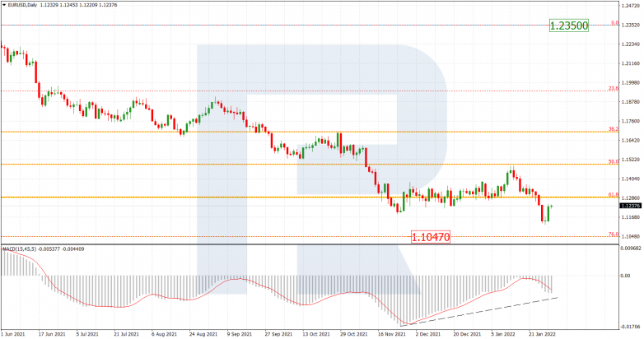Click the 1.22340 price axis value
Image resolution: width=644 pixels, height=339 pixels.
[630, 44]
